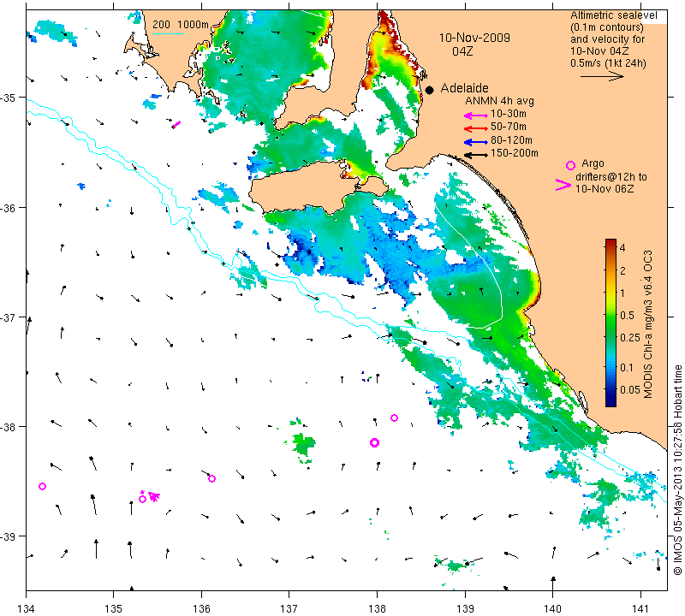Click the 50-70m depth label
This screenshot has height=616, width=685.
(x=509, y=127)
